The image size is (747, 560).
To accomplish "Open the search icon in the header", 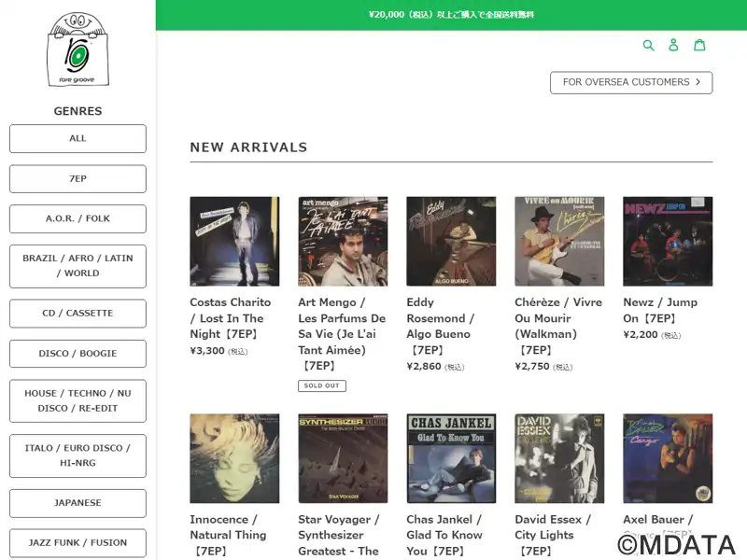I will coord(648,45).
